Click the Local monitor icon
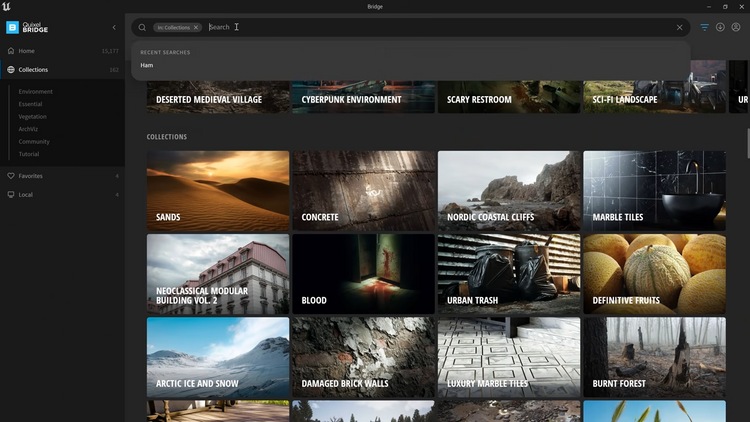This screenshot has width=750, height=422. click(11, 195)
